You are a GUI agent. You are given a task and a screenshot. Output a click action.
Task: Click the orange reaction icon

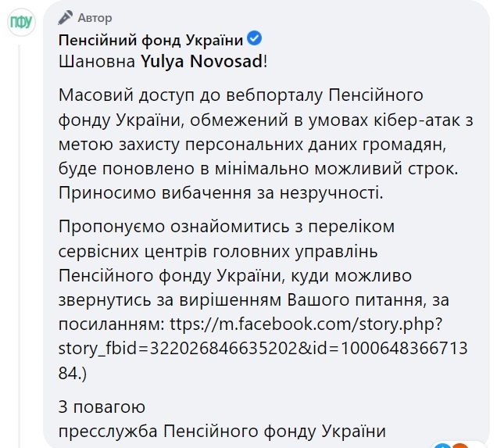click(462, 446)
